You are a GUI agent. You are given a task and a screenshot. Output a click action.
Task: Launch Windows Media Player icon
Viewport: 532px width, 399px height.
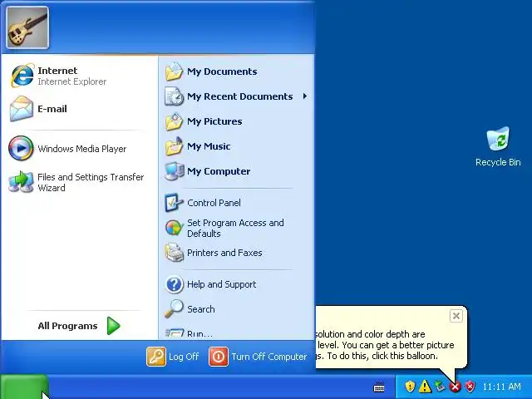coord(21,148)
